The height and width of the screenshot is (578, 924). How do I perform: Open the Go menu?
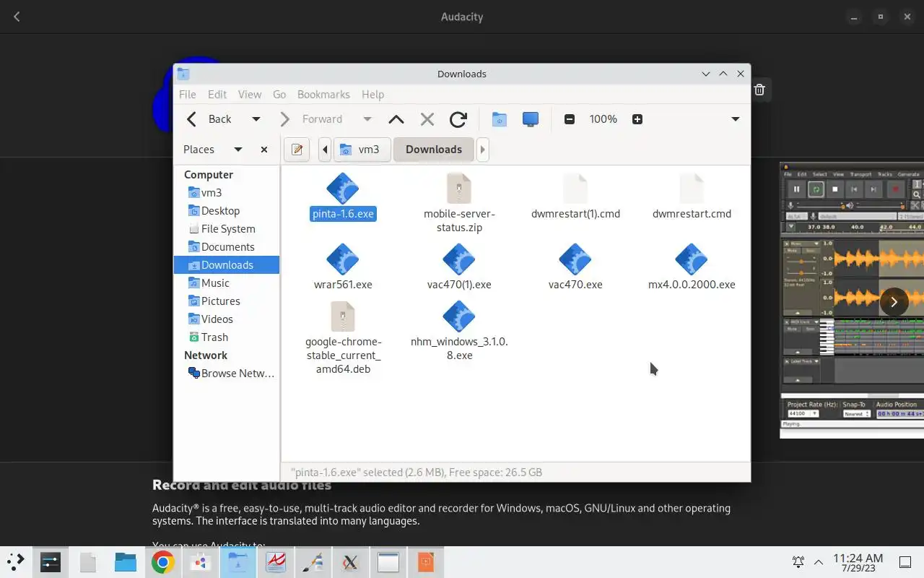pyautogui.click(x=279, y=95)
